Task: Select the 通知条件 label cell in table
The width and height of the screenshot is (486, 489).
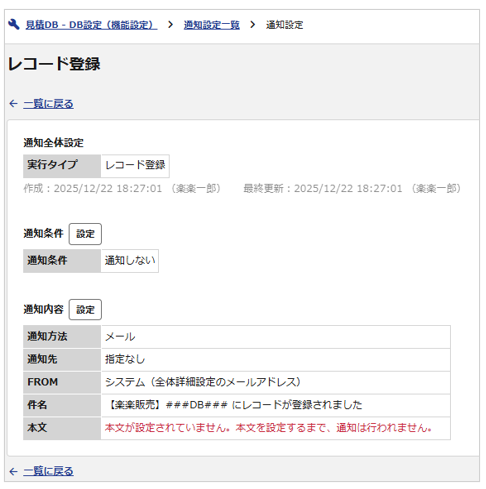Action: [62, 261]
